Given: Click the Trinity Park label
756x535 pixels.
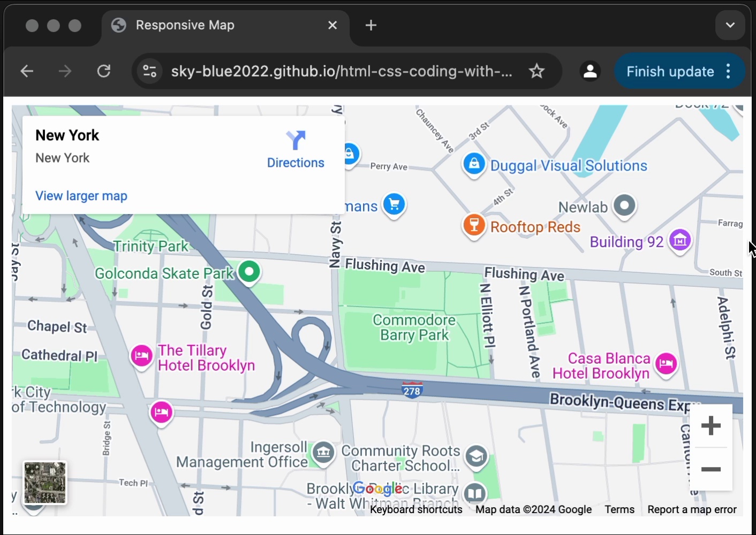Looking at the screenshot, I should tap(151, 246).
